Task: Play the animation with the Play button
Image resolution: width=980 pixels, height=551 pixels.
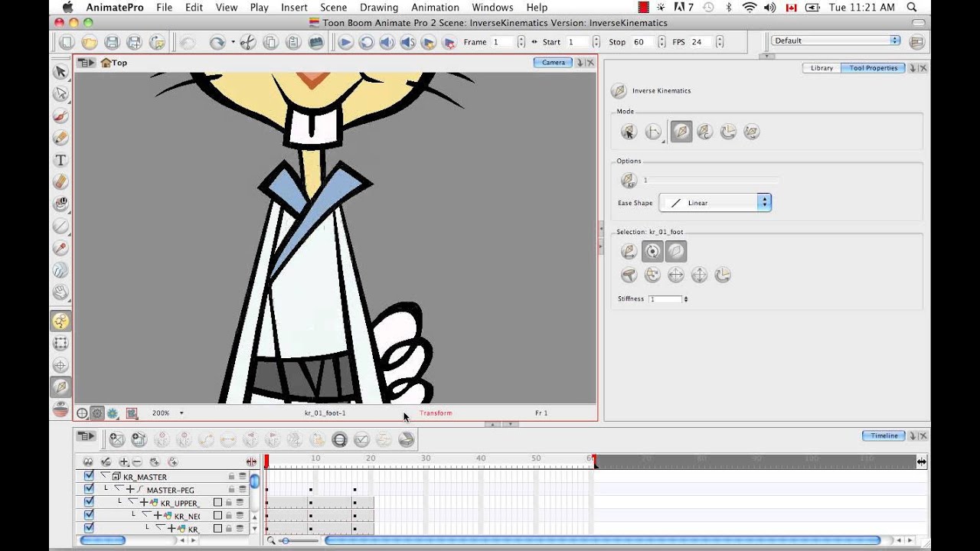Action: [x=345, y=42]
